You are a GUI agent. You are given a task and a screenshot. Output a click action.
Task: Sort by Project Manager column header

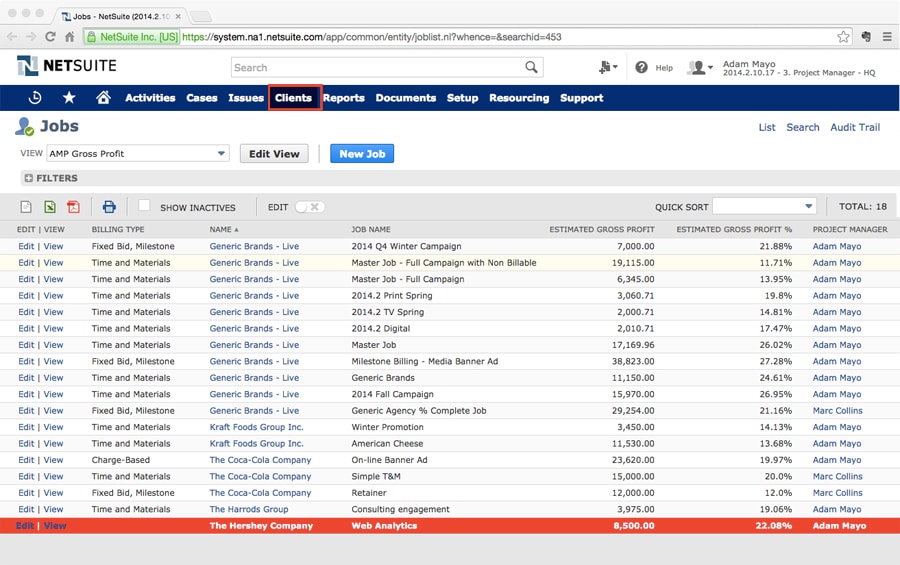click(x=849, y=229)
